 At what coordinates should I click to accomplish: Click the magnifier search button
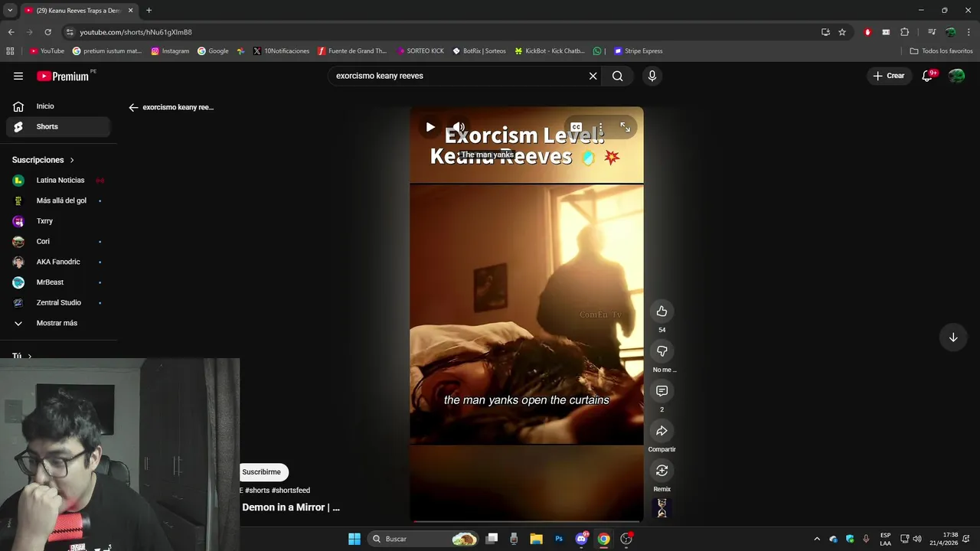(x=617, y=76)
